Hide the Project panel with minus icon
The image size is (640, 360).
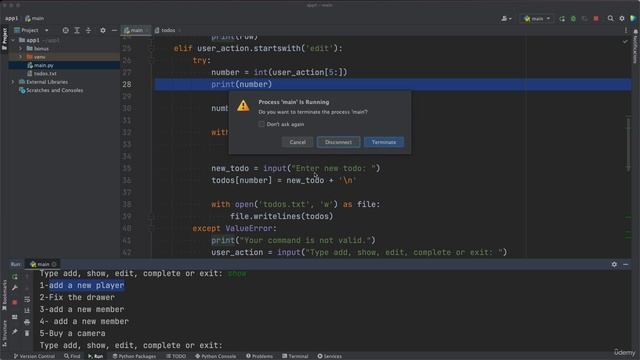114,30
